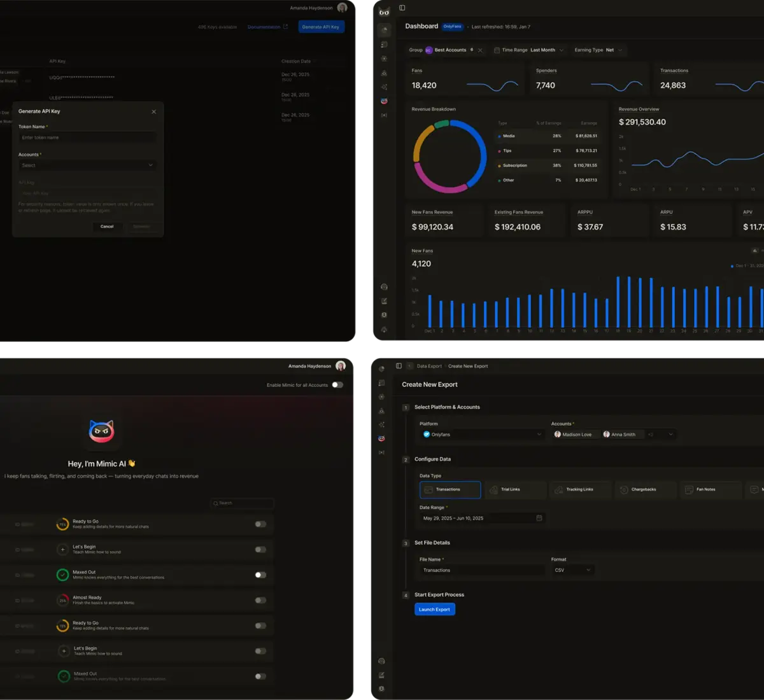Toggle the switch on the upper Maxed Out row
764x700 pixels.
[x=260, y=575]
